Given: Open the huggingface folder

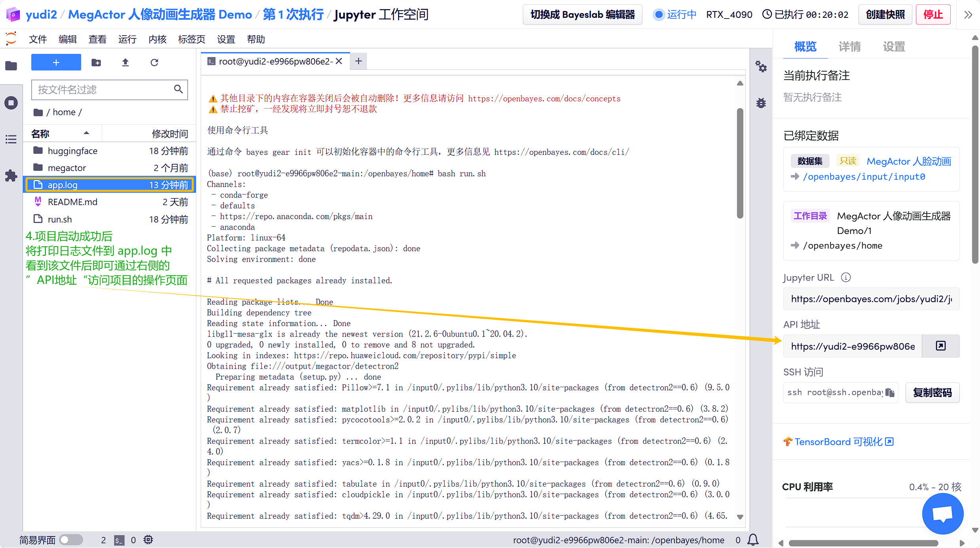Looking at the screenshot, I should (x=72, y=151).
